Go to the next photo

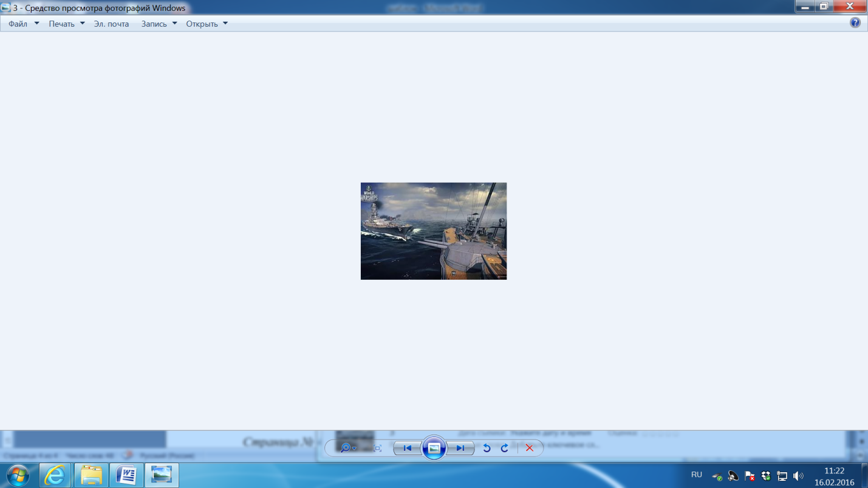[x=460, y=448]
